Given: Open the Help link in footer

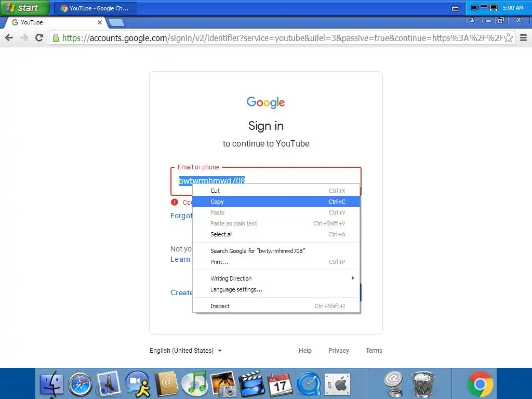Looking at the screenshot, I should tap(305, 351).
